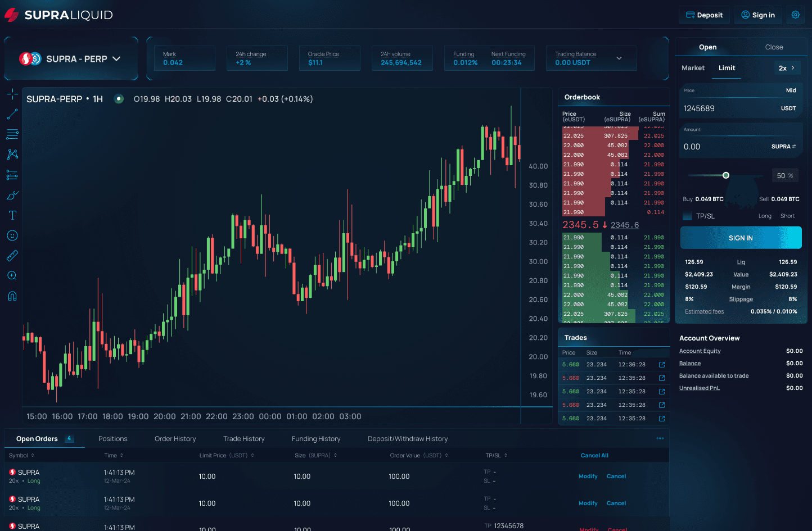Image resolution: width=812 pixels, height=531 pixels.
Task: Sort orders by Symbol column
Action: point(22,456)
